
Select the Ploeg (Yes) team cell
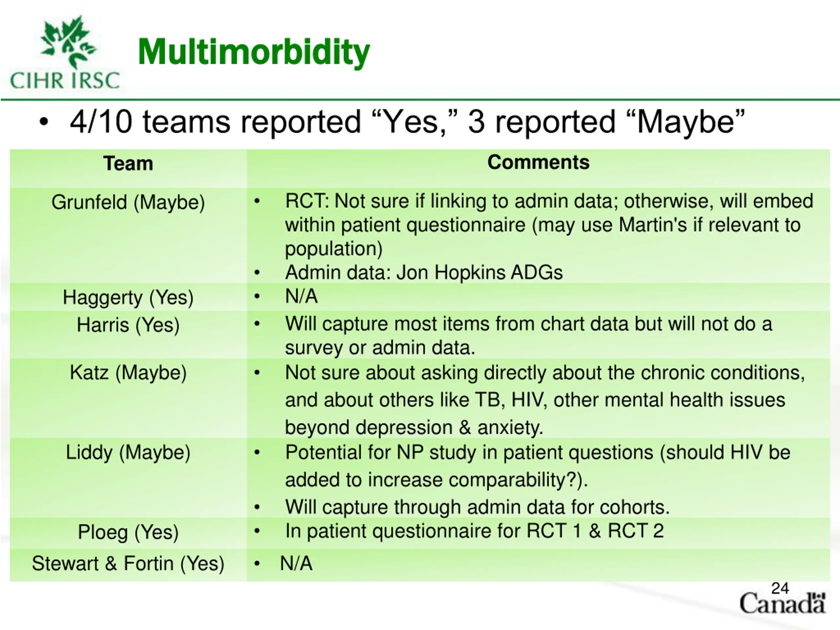tap(128, 532)
